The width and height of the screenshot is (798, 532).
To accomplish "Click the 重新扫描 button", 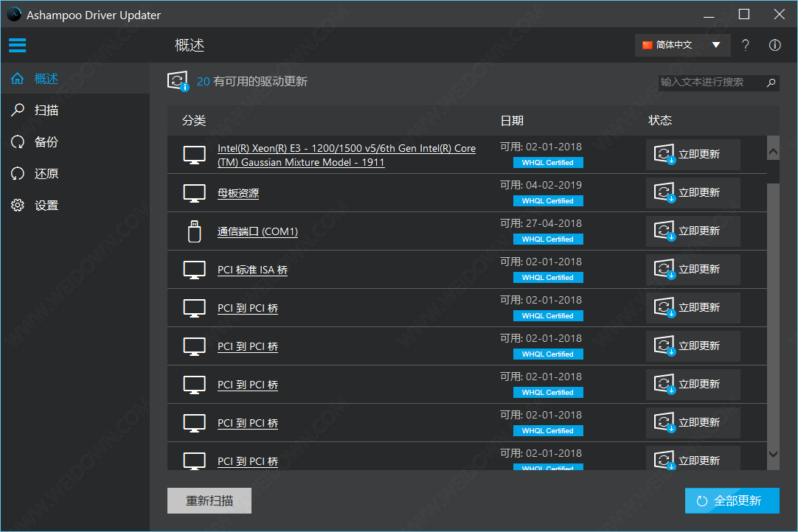I will (209, 500).
